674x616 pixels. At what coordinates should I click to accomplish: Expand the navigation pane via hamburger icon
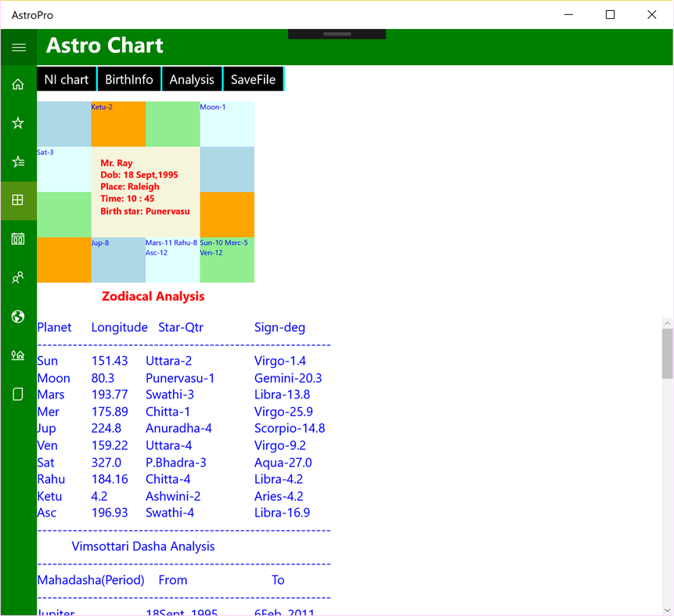[x=17, y=47]
